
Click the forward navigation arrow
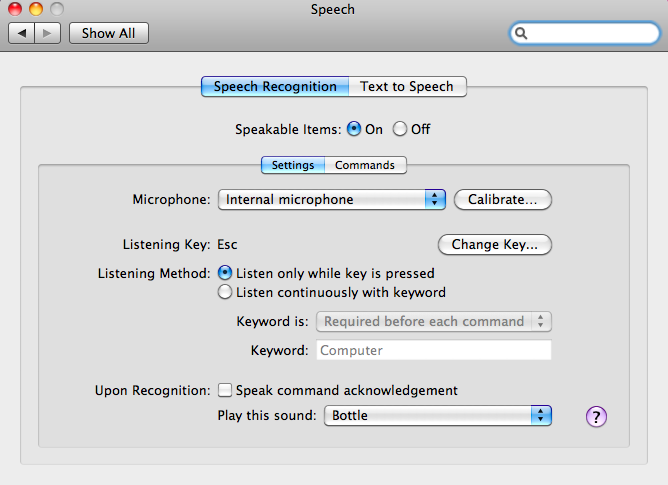pyautogui.click(x=48, y=33)
